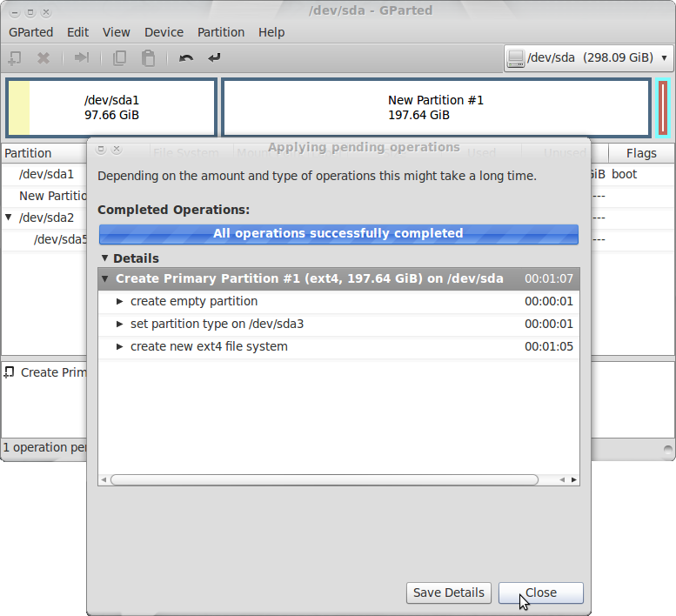Click the 'All operations successfully completed' progress bar
The width and height of the screenshot is (676, 616).
pyautogui.click(x=338, y=234)
